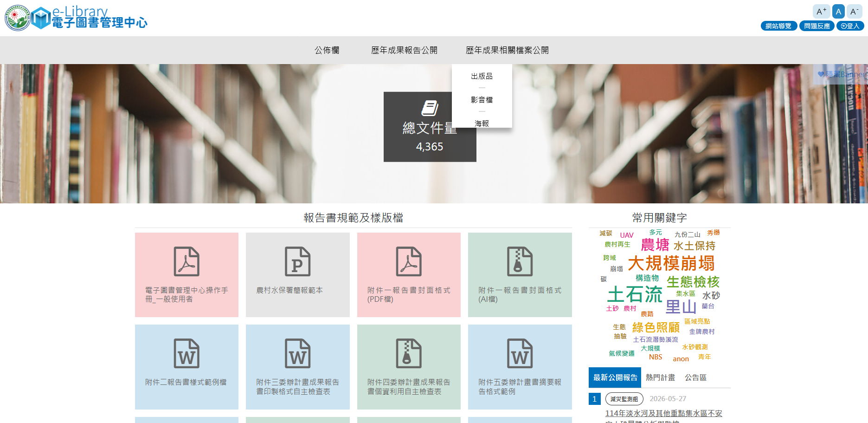This screenshot has width=868, height=423.
Task: Click keyword 土石流 in tag cloud
Action: click(x=635, y=294)
